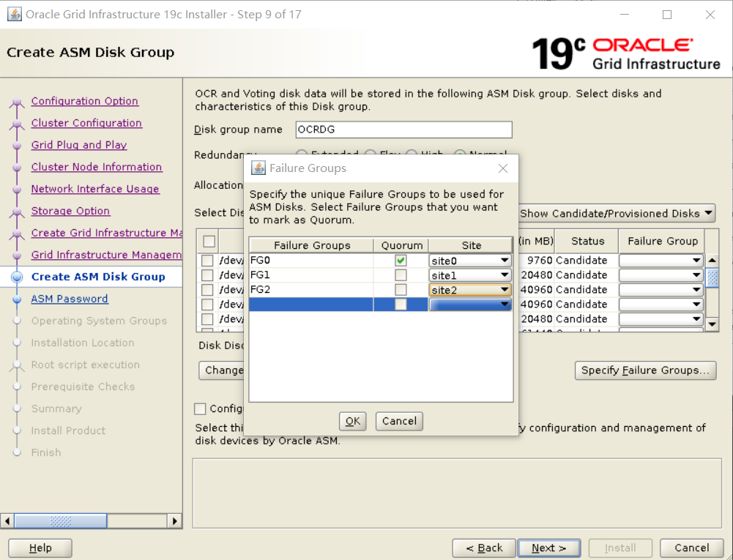733x560 pixels.
Task: Open Failure Group dropdown for first 40960 MB disk
Action: (x=661, y=290)
